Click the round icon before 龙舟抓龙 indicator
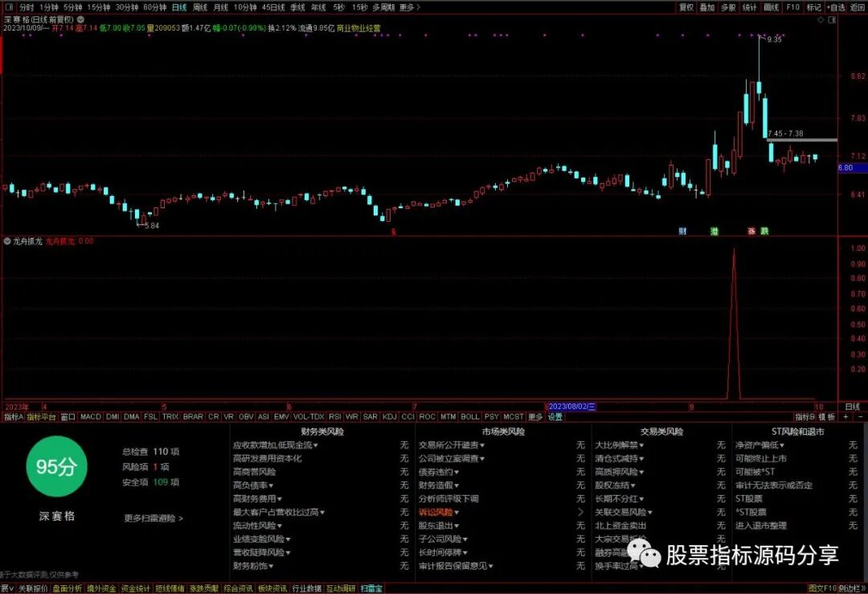The image size is (868, 594). (7, 241)
